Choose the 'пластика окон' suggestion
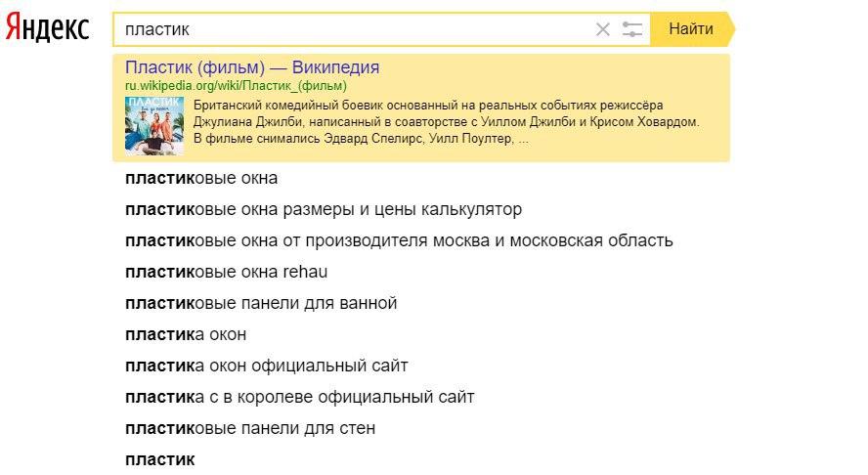This screenshot has height=475, width=868. (x=186, y=334)
